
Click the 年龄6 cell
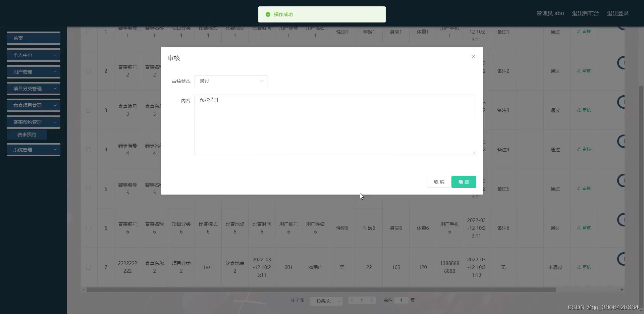point(369,228)
